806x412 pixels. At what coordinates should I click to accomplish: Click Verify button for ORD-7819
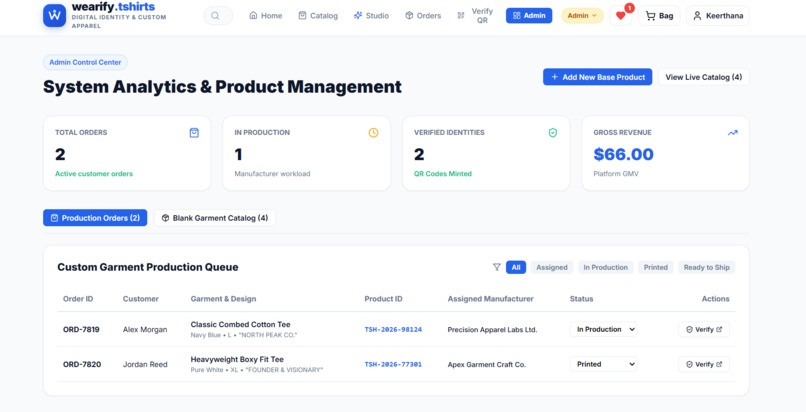704,329
